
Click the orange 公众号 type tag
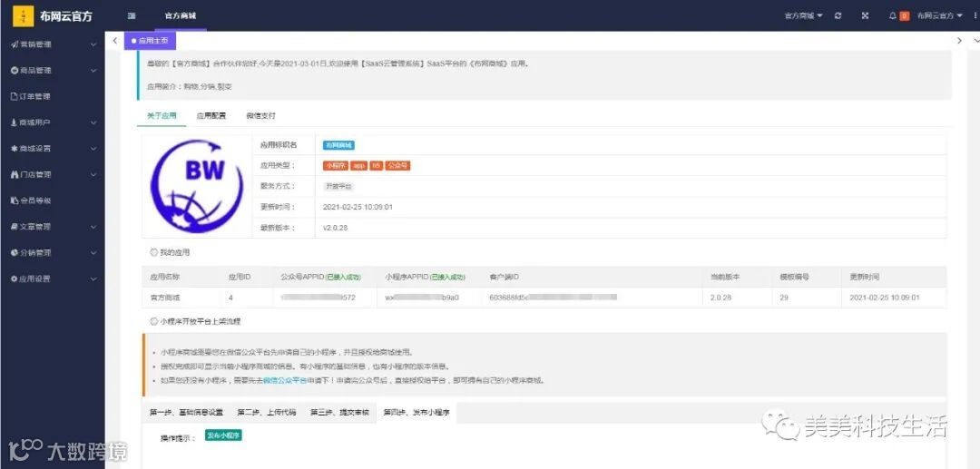(398, 166)
